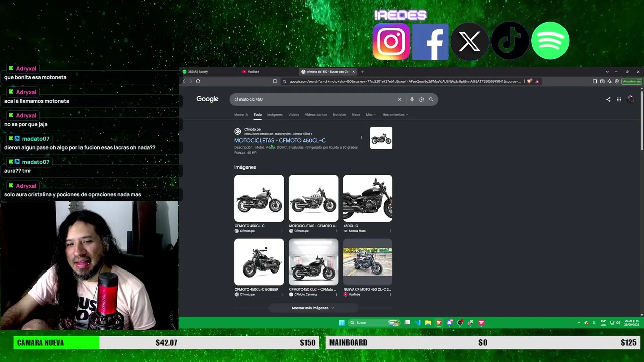Open the CFMoto Canning image thumbnail
This screenshot has width=644, height=362.
pos(313,262)
